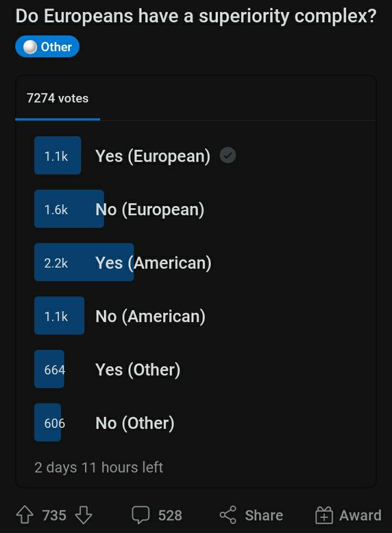Open comments via speech bubble icon

140,514
